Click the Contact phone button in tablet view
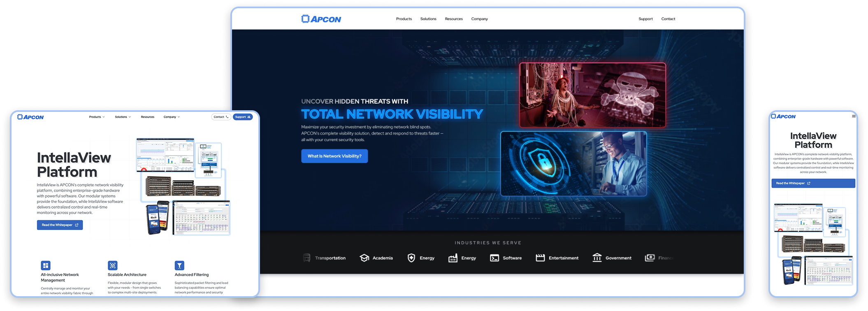Screen dimensions: 868x311 221,117
